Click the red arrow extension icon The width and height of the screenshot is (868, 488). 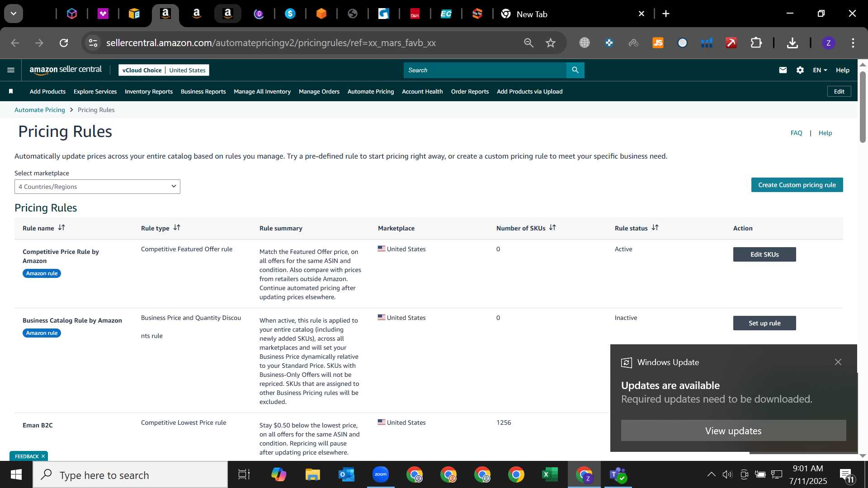click(x=731, y=43)
